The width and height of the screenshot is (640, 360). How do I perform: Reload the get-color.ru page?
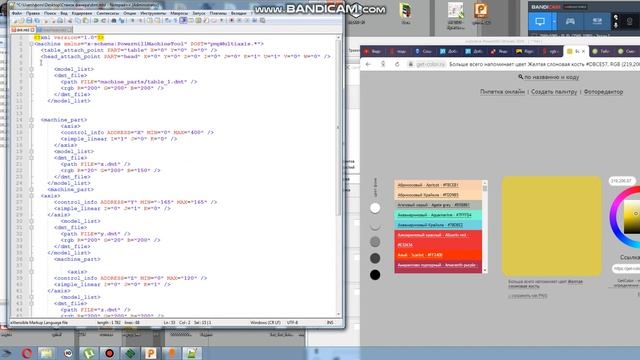tap(397, 64)
